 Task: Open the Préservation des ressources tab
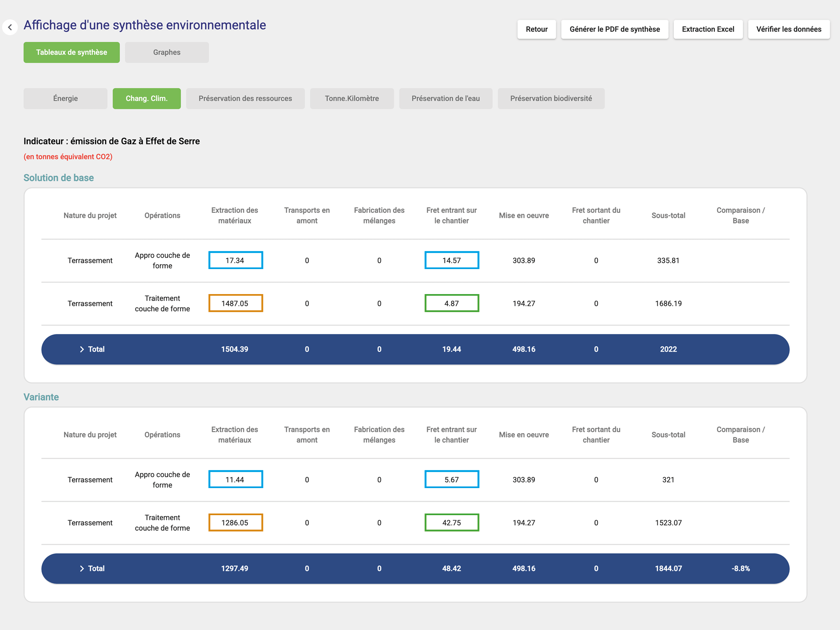tap(245, 98)
